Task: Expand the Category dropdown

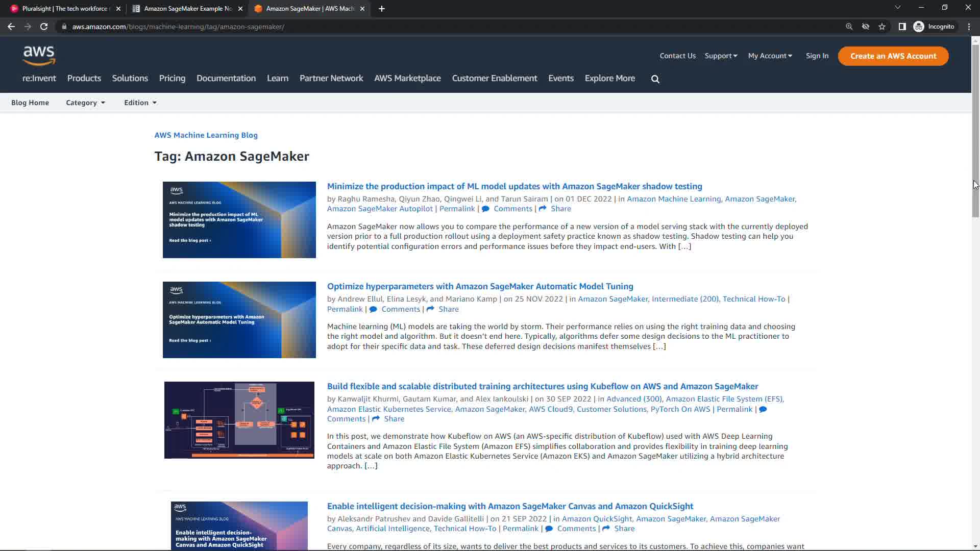Action: (x=85, y=103)
